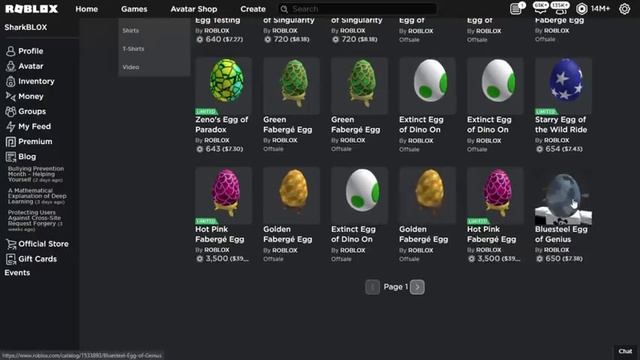Go to the next catalog page arrow
This screenshot has height=360, width=640.
coord(417,287)
